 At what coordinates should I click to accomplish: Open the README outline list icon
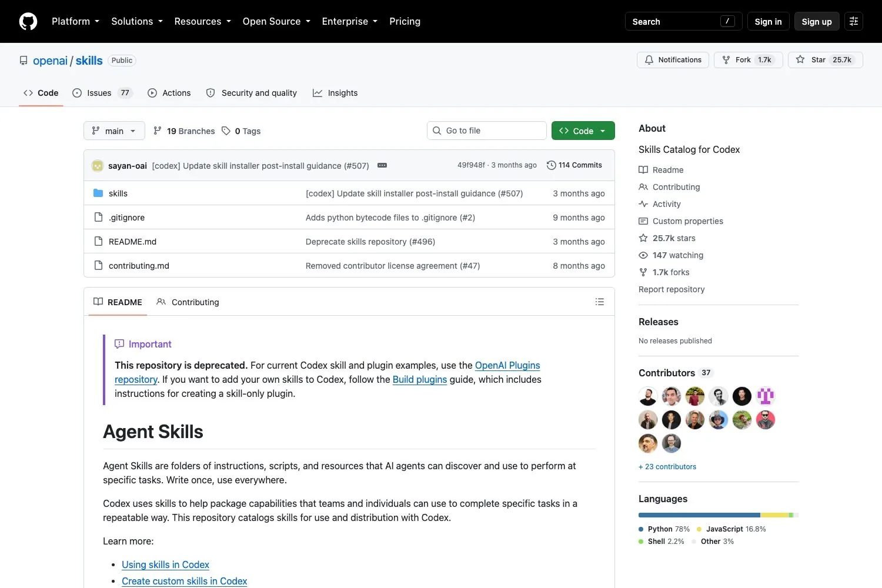600,302
